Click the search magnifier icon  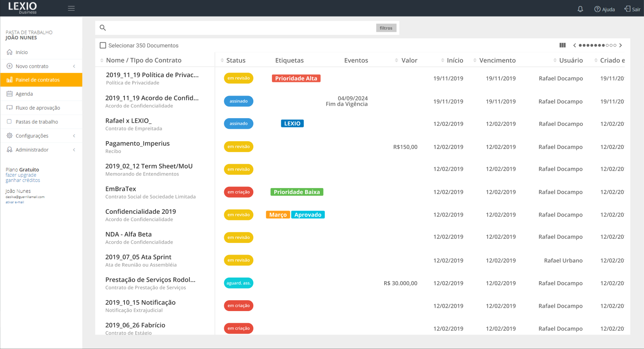pyautogui.click(x=103, y=28)
